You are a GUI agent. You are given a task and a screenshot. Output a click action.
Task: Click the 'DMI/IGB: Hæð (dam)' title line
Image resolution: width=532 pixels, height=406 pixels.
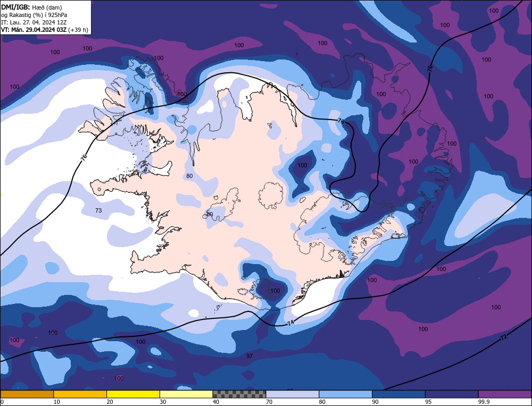coord(31,7)
